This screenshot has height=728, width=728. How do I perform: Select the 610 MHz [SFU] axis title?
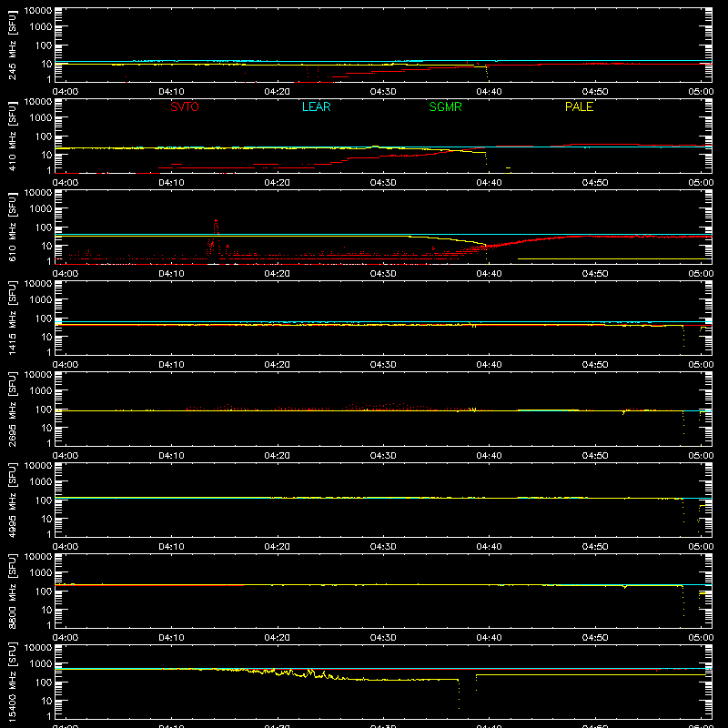(x=13, y=227)
